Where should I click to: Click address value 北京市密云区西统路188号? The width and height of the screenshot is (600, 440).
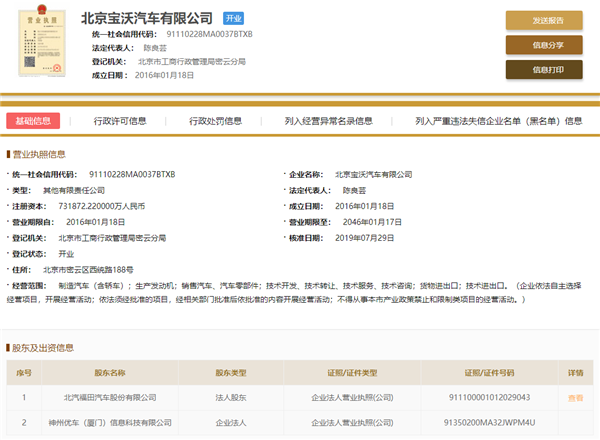(88, 270)
